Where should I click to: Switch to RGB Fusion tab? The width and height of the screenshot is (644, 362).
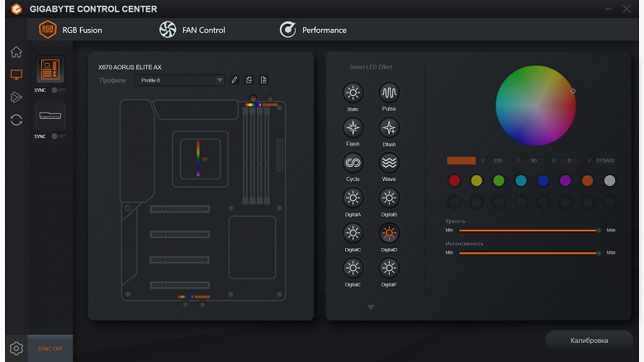click(70, 30)
